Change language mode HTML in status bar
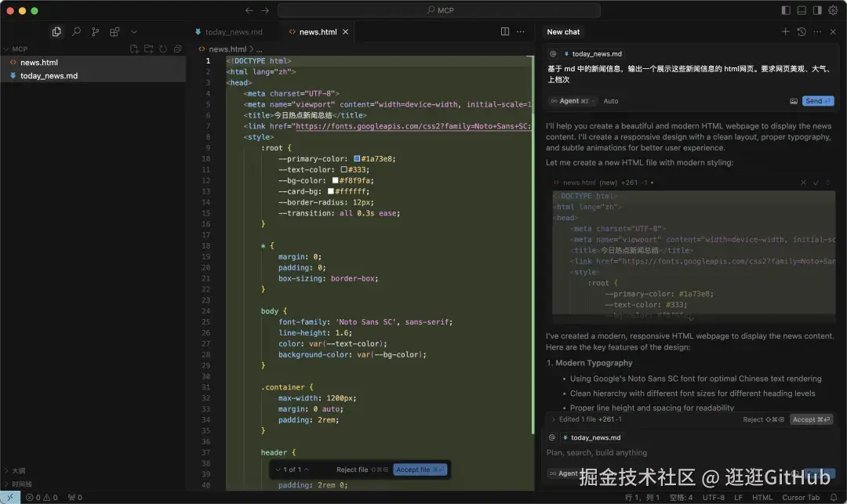 pos(762,498)
